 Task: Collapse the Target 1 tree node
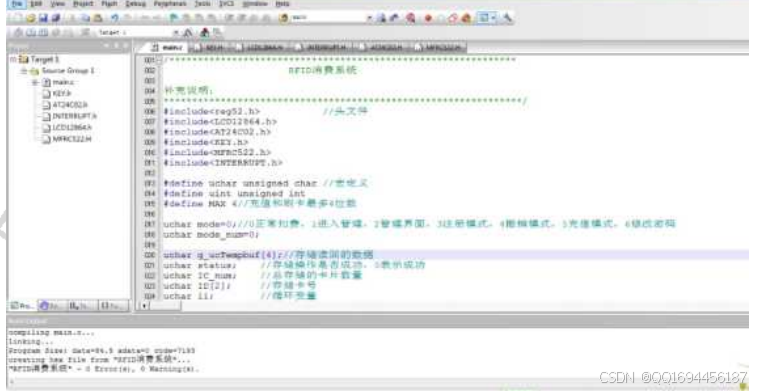(x=13, y=59)
